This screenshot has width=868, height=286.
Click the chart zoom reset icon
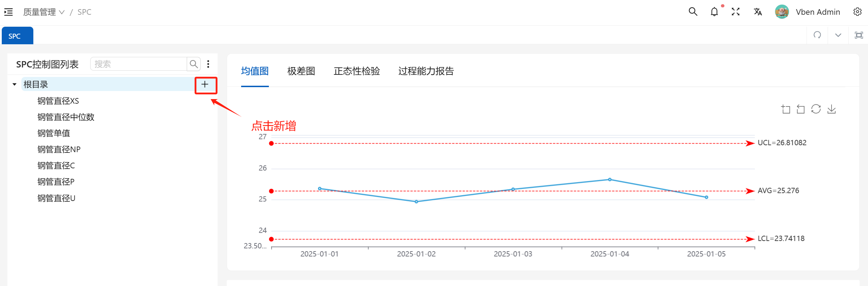pyautogui.click(x=801, y=109)
